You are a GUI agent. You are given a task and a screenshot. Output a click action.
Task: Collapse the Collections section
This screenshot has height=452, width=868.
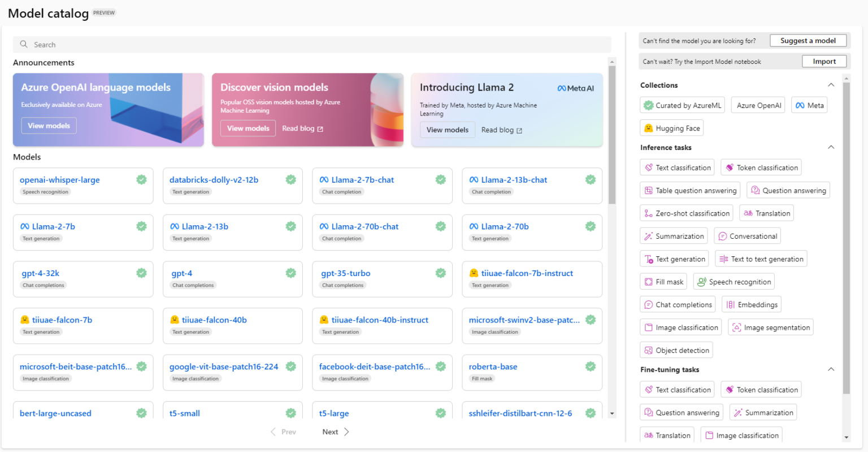point(831,84)
